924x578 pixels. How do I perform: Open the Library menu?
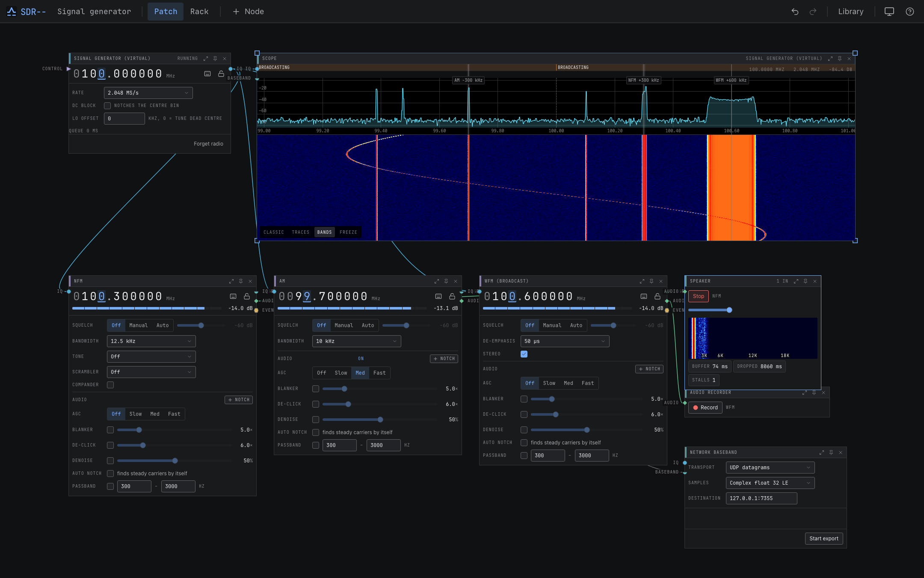coord(851,12)
